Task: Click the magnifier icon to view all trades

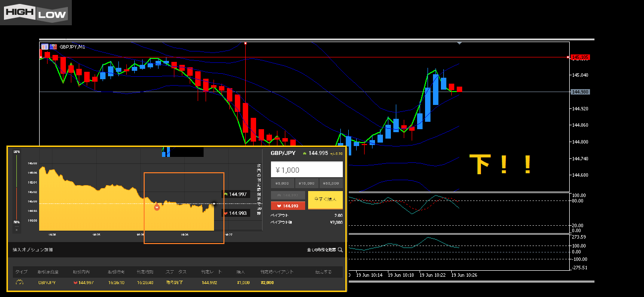Action: tap(340, 250)
